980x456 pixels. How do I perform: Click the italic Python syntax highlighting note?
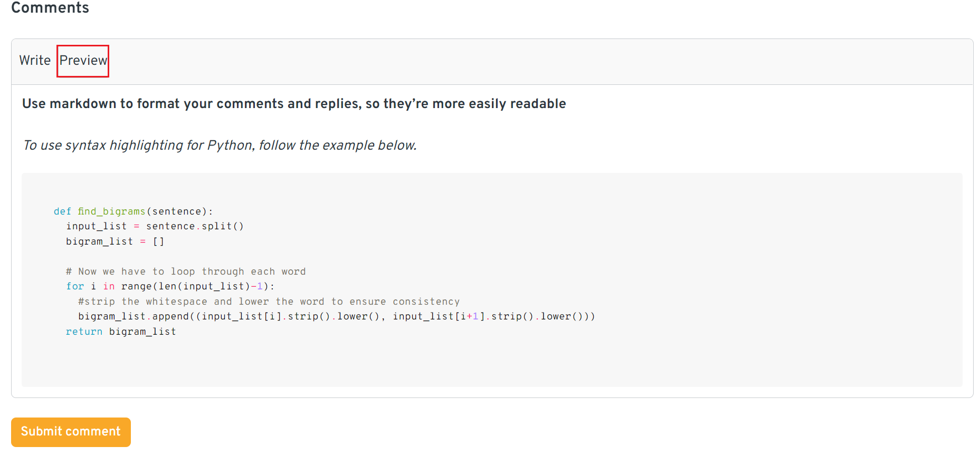click(x=220, y=145)
